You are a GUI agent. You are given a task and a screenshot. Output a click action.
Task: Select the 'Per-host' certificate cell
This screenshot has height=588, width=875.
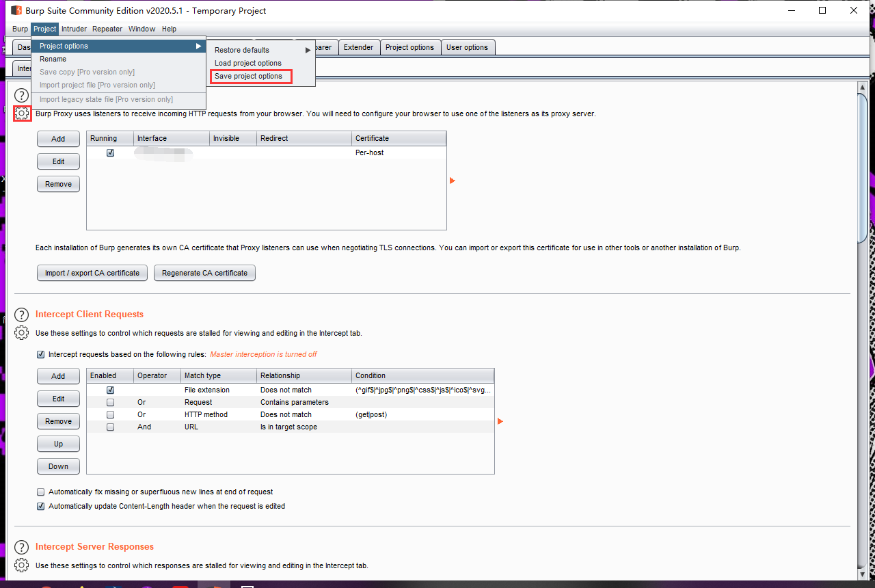[399, 152]
